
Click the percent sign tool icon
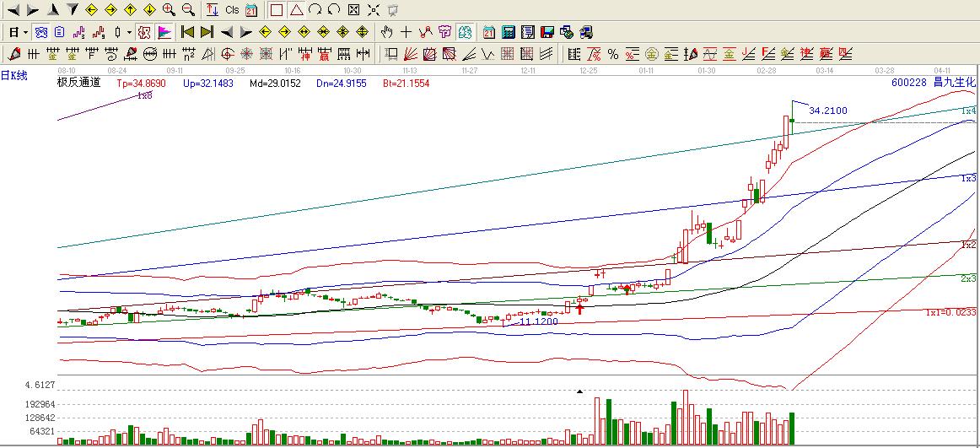pos(613,54)
